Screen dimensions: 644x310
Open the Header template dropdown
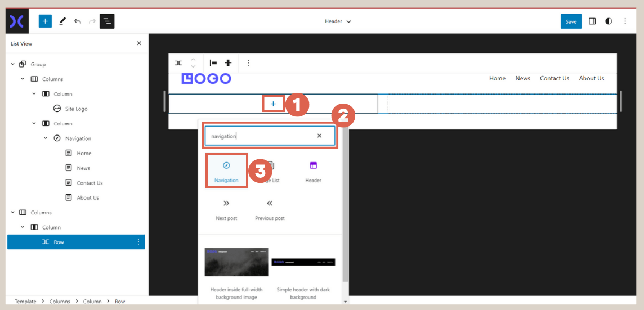(x=338, y=21)
